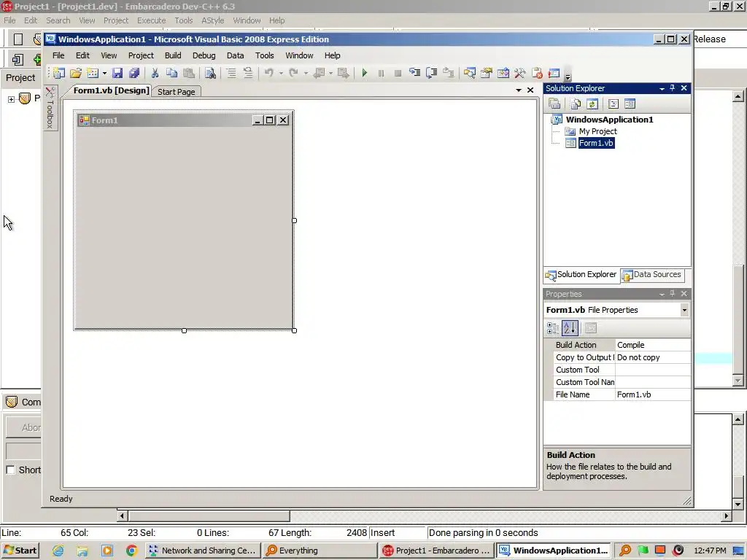This screenshot has height=560, width=747.
Task: Click the 'Do not copy' property value
Action: coord(653,357)
